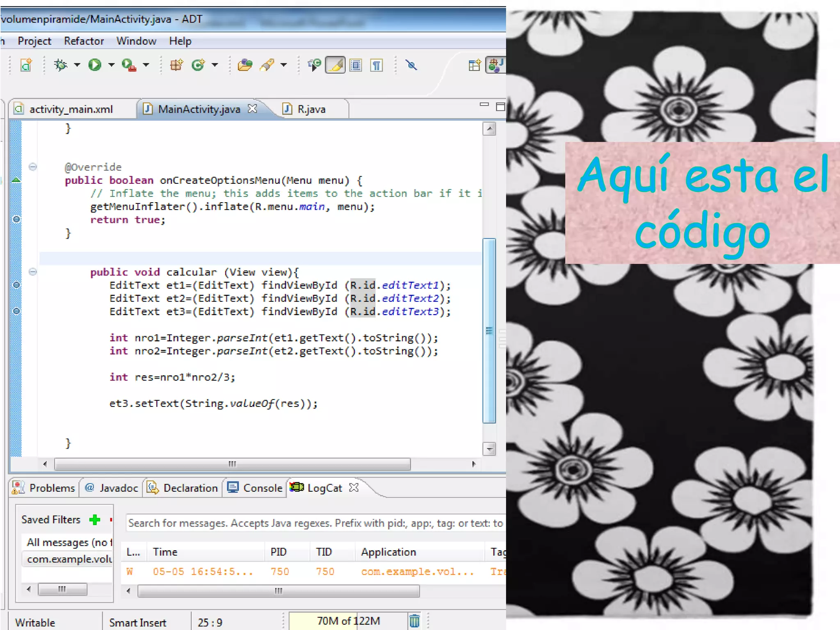Viewport: 840px width, 630px height.
Task: Click the New Java Package icon
Action: [x=176, y=65]
